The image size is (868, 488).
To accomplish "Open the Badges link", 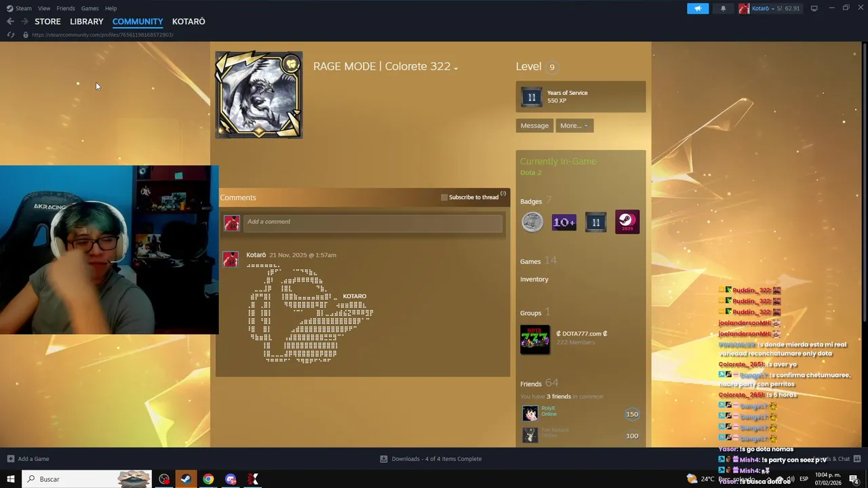I will [x=531, y=201].
